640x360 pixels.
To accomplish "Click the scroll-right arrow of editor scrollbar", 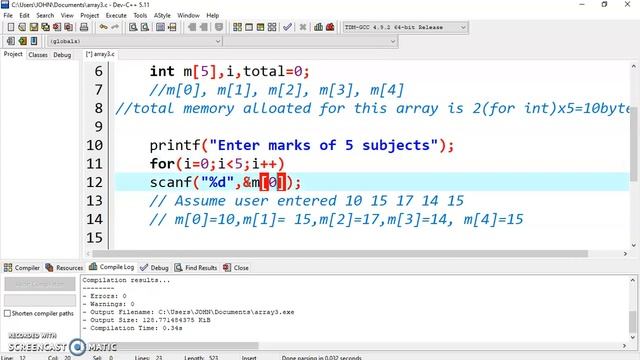I will (x=625, y=254).
